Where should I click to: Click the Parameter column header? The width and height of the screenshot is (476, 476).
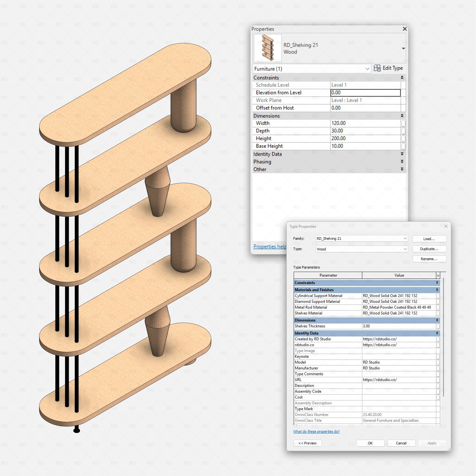[328, 275]
